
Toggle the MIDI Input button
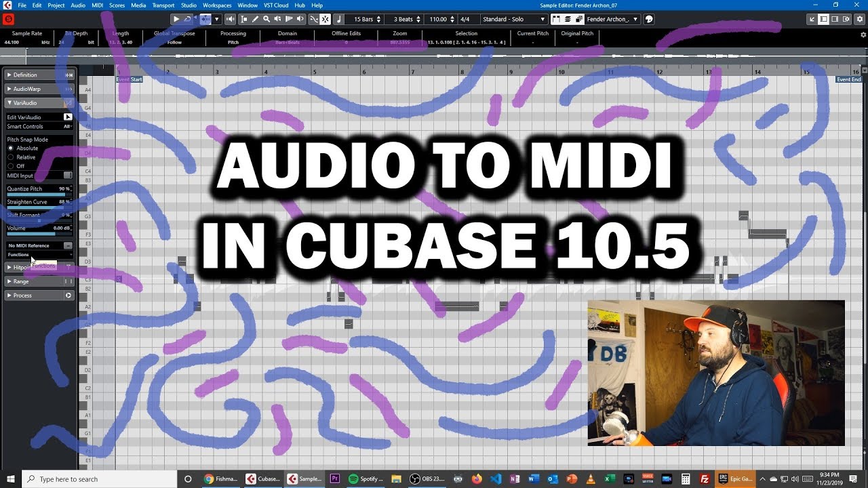pyautogui.click(x=68, y=176)
